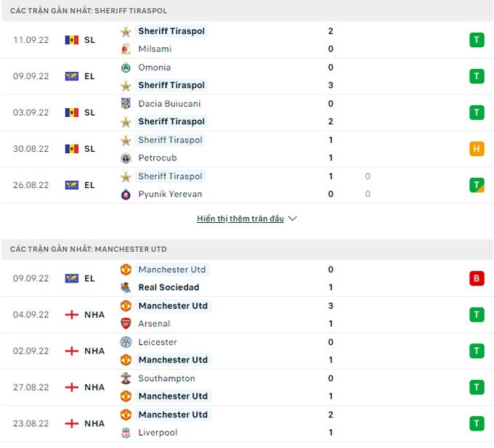The image size is (494, 448).
Task: Click green 'T' badge for Arsenal match
Action: click(477, 314)
